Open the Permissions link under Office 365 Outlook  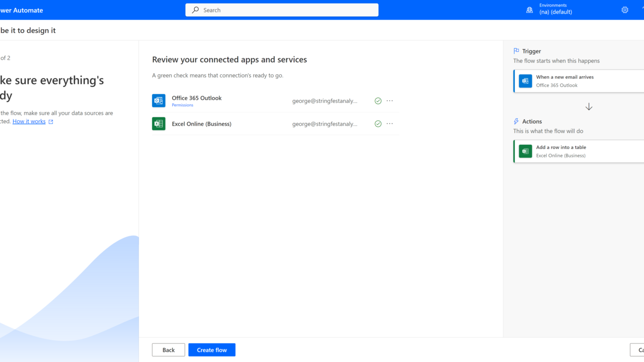(x=183, y=105)
